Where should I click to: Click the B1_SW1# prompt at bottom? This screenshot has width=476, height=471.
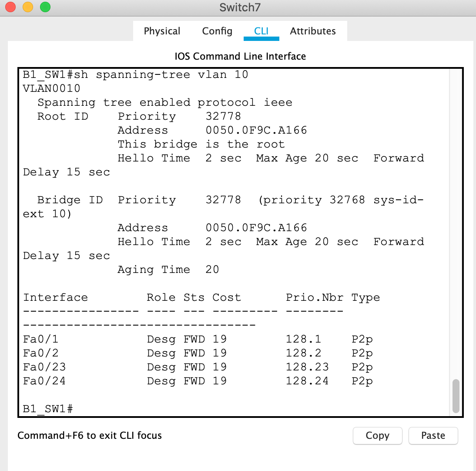(48, 409)
